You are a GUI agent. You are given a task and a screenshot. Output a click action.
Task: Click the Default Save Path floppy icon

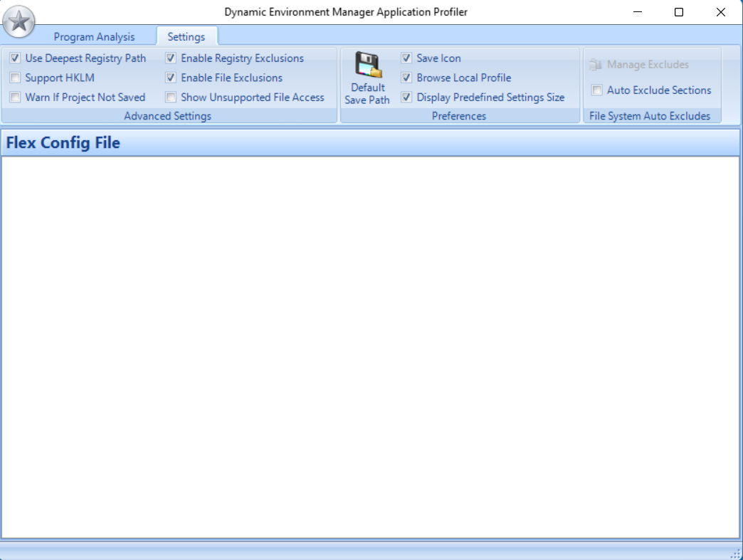click(x=368, y=65)
